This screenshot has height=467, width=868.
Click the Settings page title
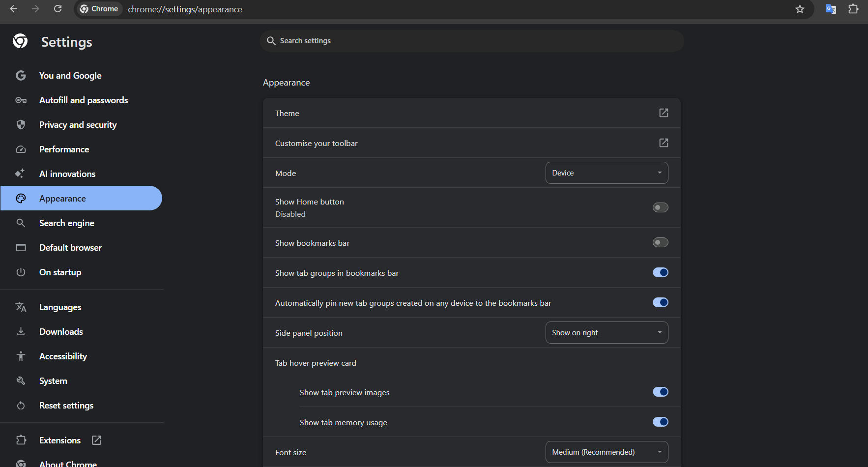pyautogui.click(x=67, y=42)
